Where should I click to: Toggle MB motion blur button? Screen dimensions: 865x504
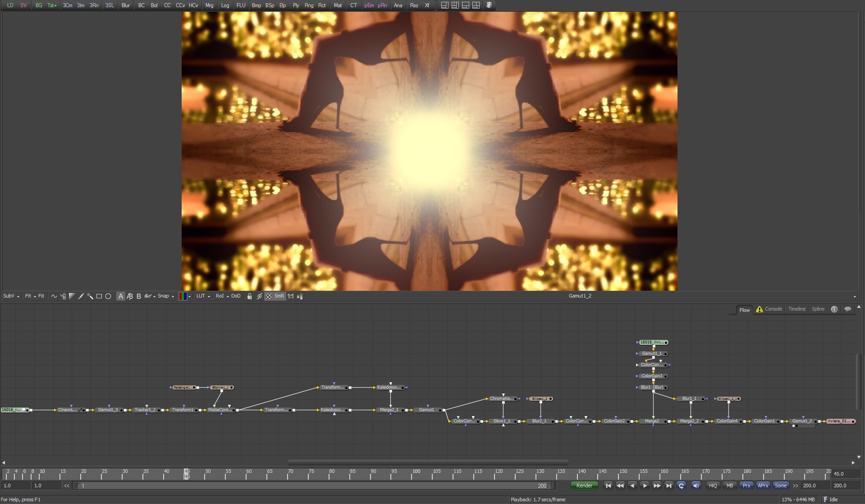(730, 486)
